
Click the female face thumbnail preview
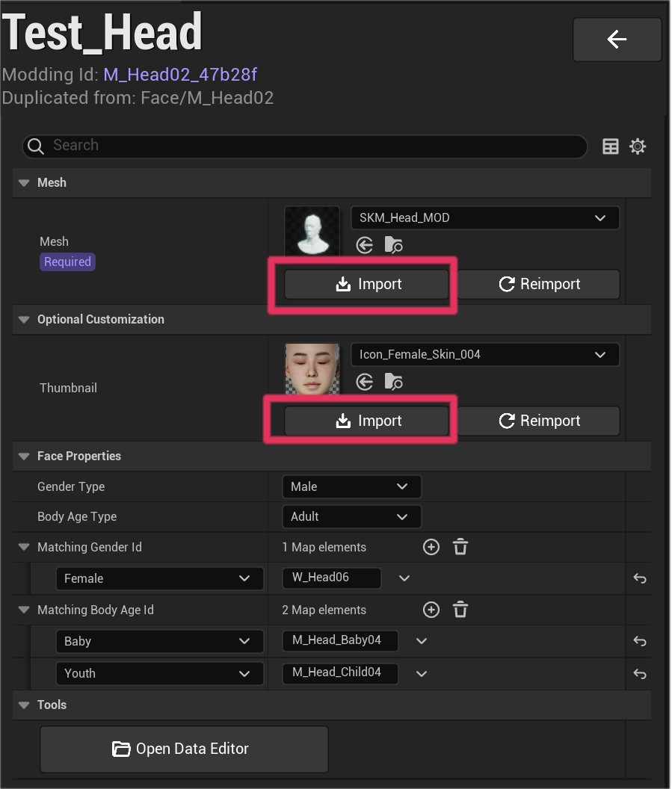(x=312, y=369)
